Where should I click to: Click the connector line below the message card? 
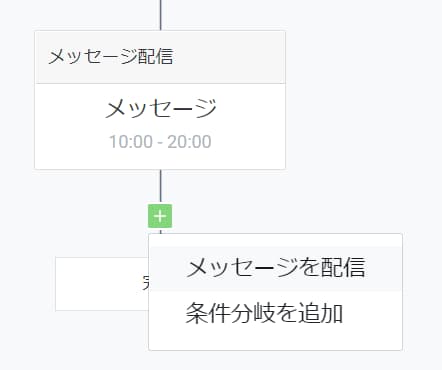point(161,187)
